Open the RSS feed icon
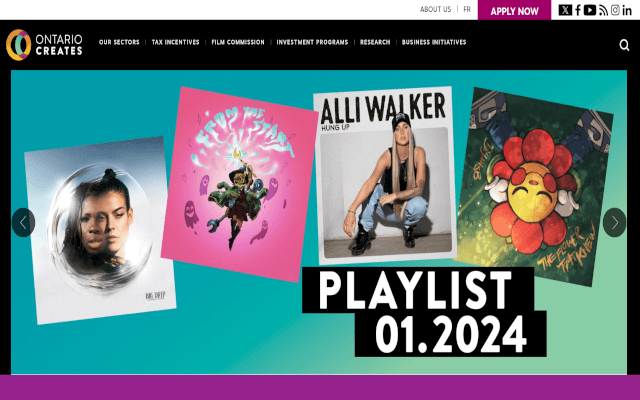The width and height of the screenshot is (640, 400). [x=603, y=10]
